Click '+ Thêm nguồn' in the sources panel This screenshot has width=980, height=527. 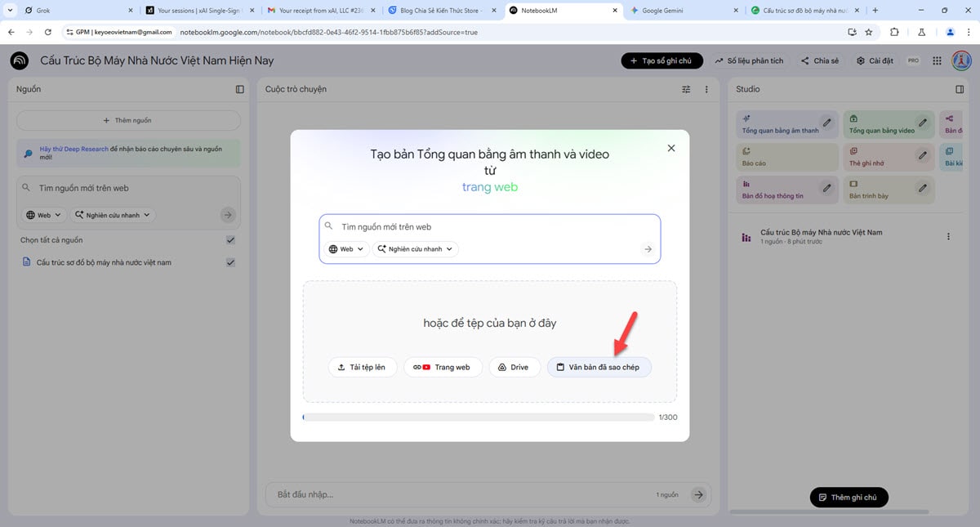pos(128,120)
